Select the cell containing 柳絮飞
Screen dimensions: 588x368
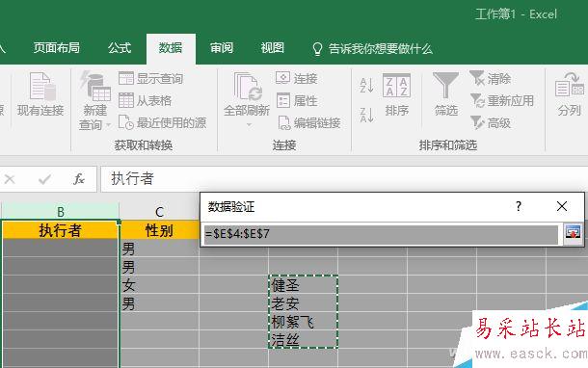click(303, 322)
